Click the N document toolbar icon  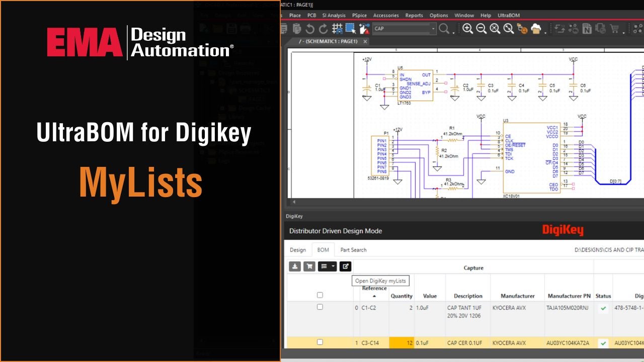[x=587, y=29]
